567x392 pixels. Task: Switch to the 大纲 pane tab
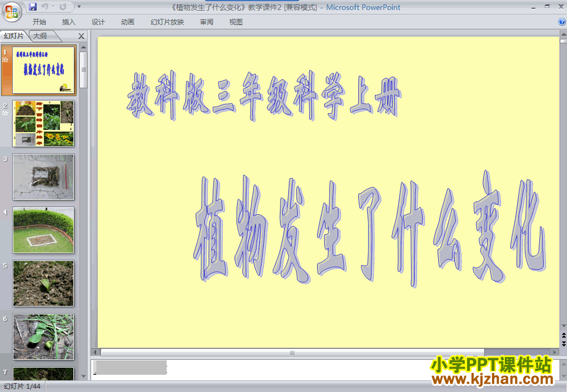pyautogui.click(x=40, y=36)
